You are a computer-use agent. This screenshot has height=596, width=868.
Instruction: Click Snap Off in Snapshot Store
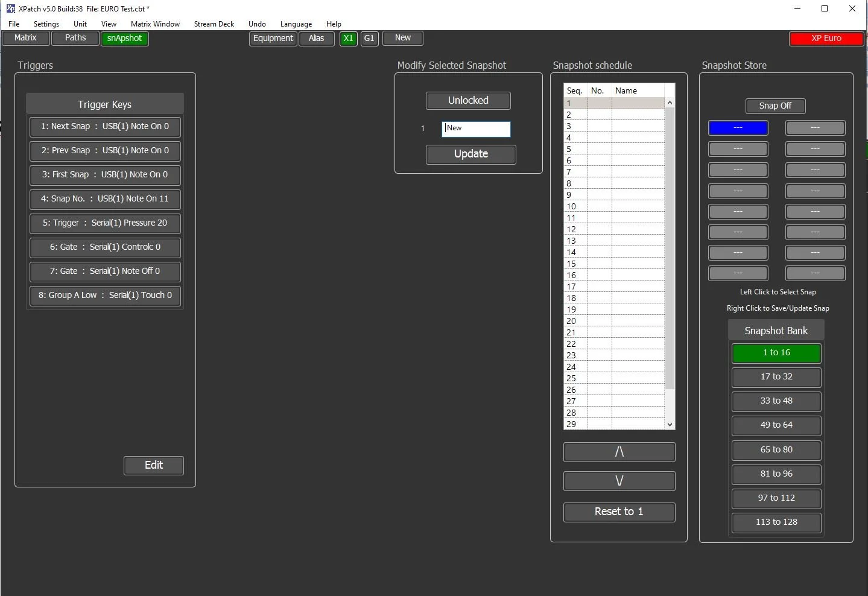click(x=775, y=106)
